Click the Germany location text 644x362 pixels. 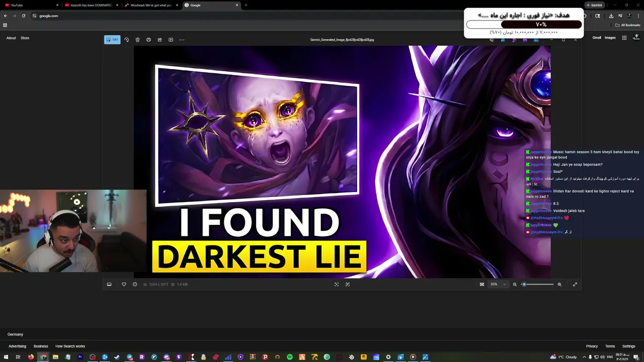click(x=15, y=334)
